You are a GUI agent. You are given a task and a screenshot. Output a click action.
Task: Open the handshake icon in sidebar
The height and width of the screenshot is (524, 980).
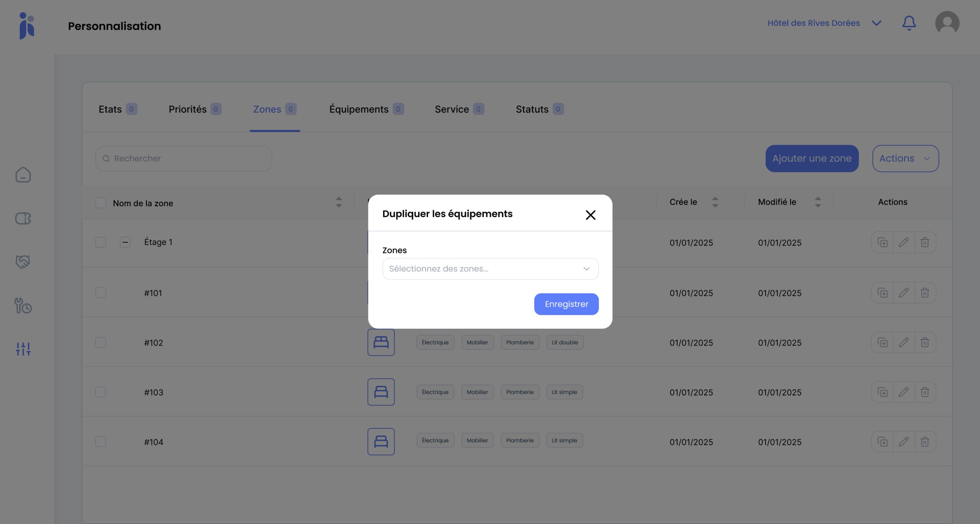tap(23, 262)
